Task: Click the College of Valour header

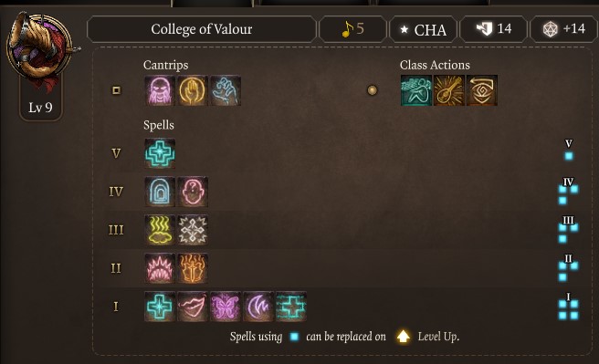Action: [202, 29]
